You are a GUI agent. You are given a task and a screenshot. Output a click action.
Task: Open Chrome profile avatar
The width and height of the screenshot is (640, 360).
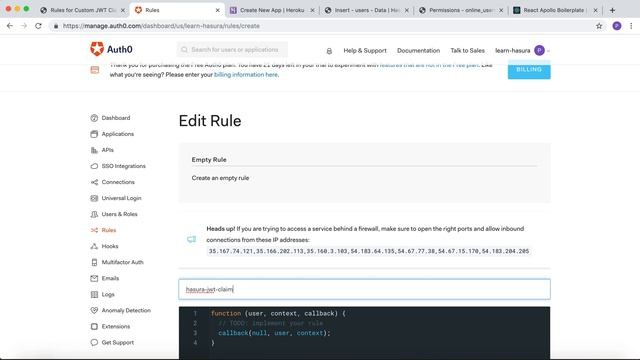pos(617,26)
